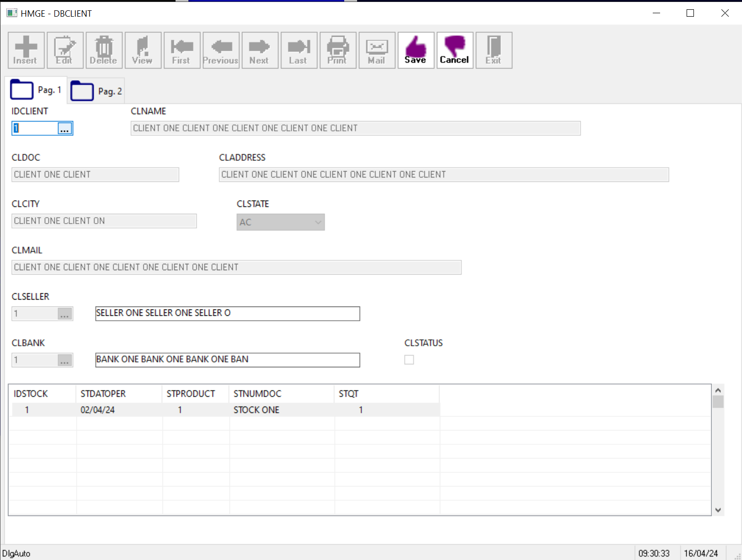Go to the First record
The height and width of the screenshot is (560, 742).
tap(181, 50)
